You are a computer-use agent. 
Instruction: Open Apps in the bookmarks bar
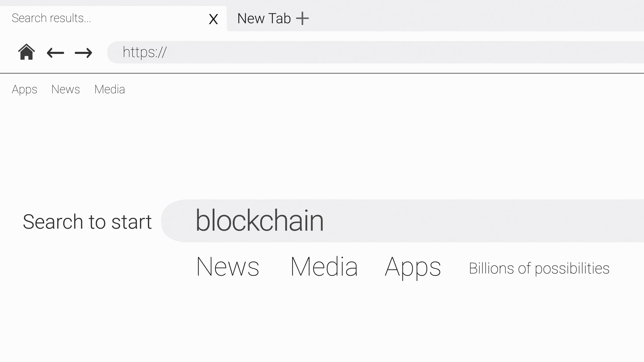point(24,89)
